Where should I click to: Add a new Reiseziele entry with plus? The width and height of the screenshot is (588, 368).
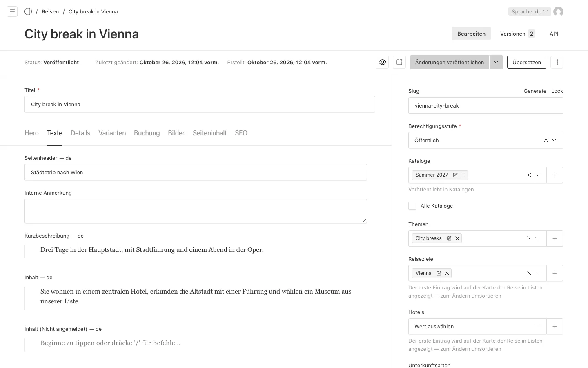click(x=555, y=273)
